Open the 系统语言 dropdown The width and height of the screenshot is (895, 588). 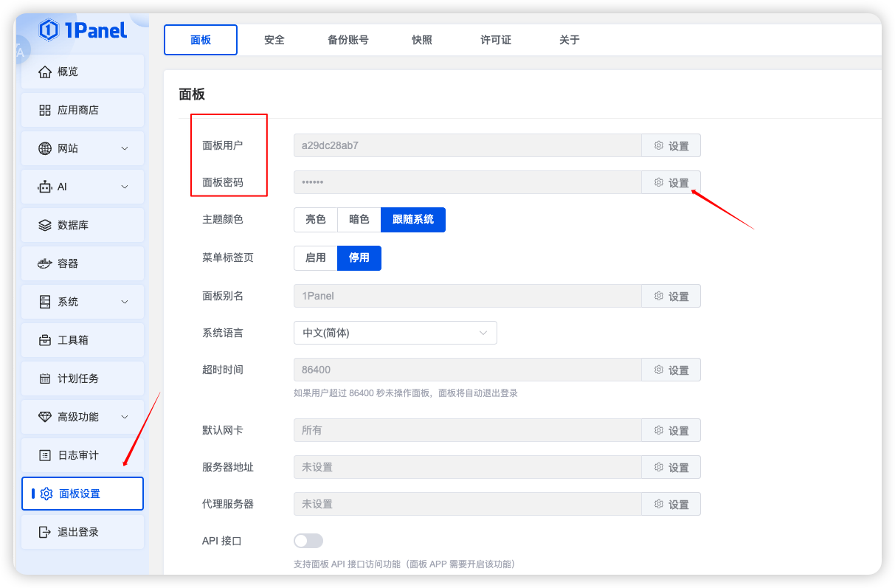pos(395,333)
